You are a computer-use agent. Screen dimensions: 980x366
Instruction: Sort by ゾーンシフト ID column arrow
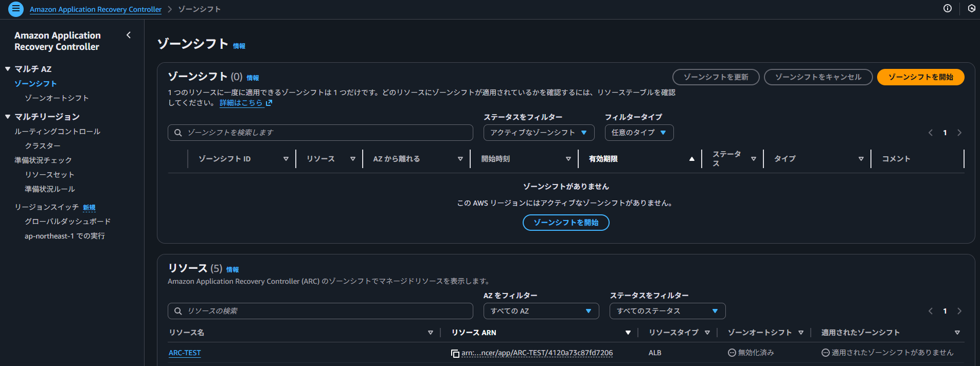[286, 159]
